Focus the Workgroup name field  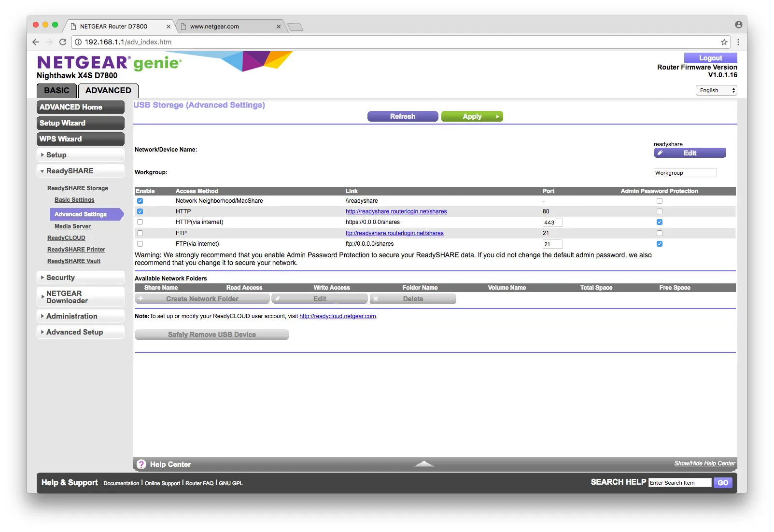click(685, 173)
